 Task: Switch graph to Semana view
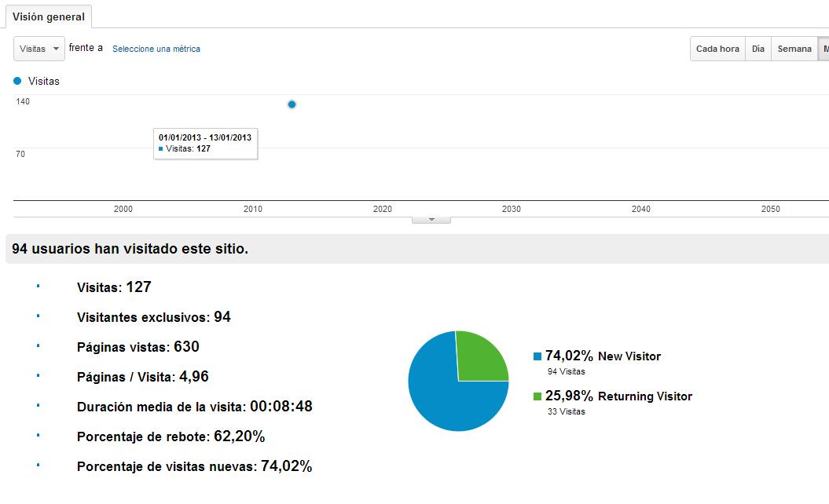pos(794,49)
